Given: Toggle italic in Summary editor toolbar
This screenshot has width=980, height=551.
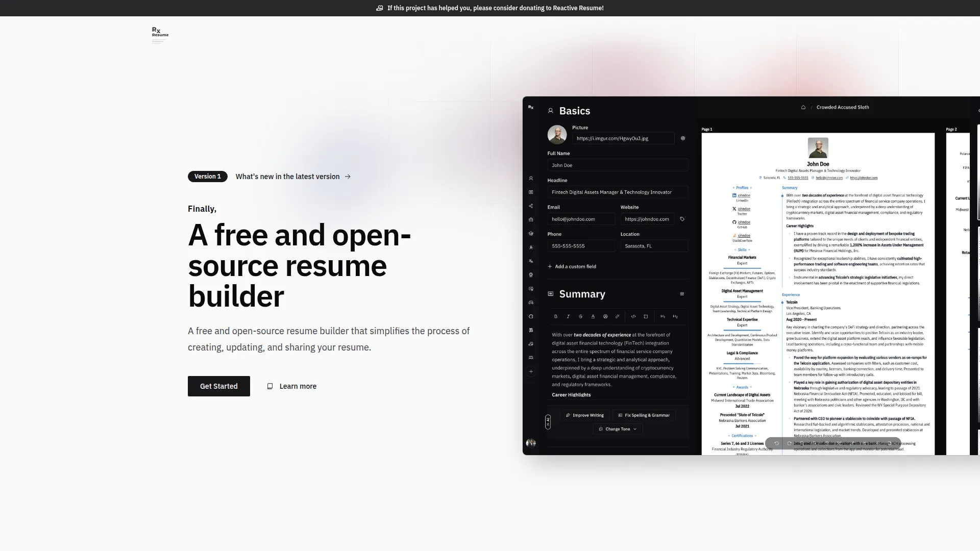Looking at the screenshot, I should 568,316.
